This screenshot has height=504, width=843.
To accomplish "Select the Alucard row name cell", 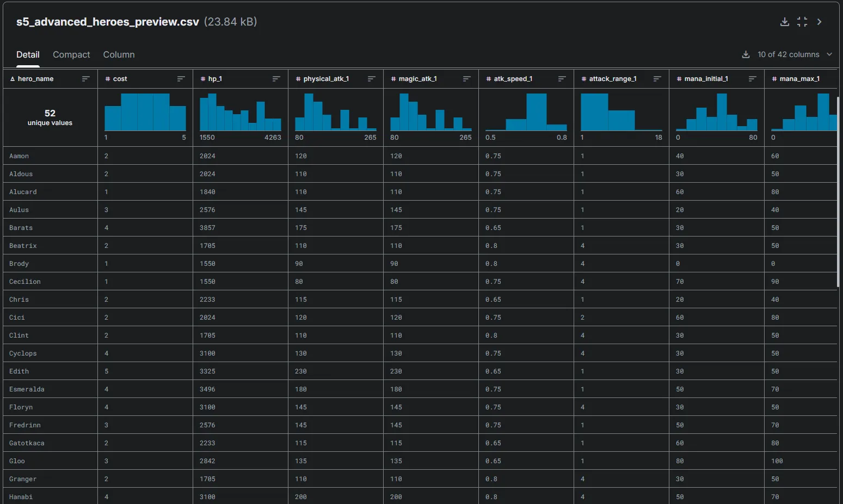I will [x=50, y=192].
